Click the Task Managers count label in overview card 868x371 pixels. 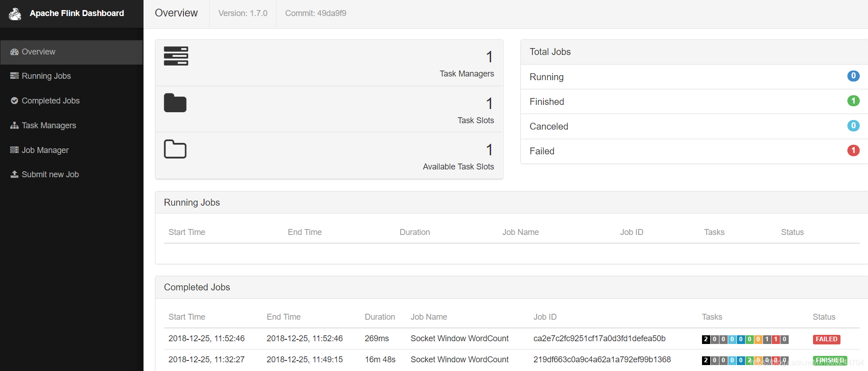click(x=466, y=74)
